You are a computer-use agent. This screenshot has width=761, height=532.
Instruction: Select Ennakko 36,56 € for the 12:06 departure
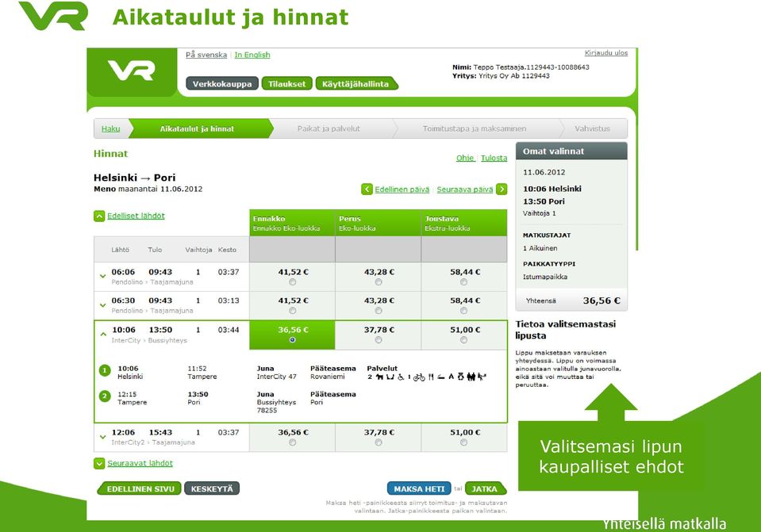(x=292, y=442)
